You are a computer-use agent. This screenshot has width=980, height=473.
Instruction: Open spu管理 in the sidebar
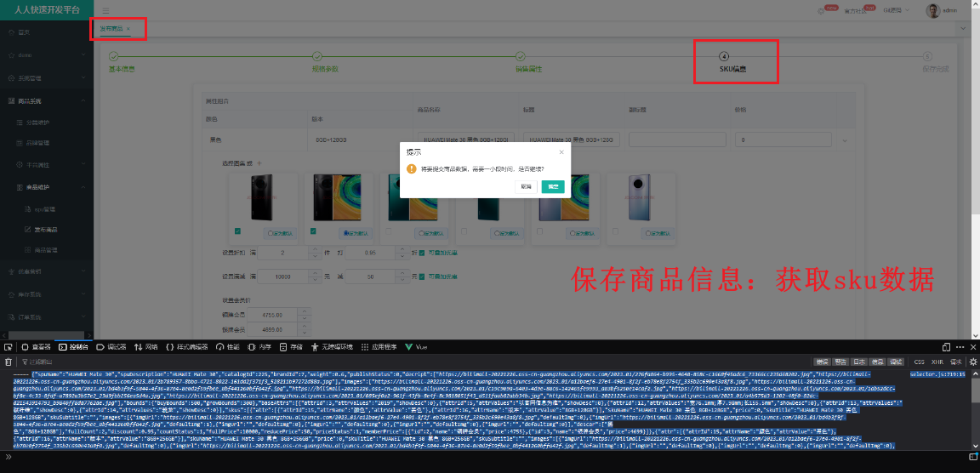[47, 208]
